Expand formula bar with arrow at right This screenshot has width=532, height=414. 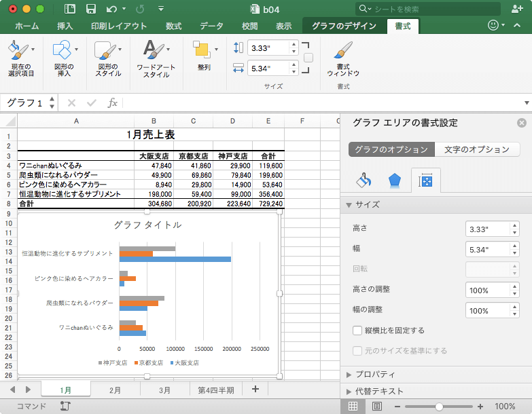[527, 102]
